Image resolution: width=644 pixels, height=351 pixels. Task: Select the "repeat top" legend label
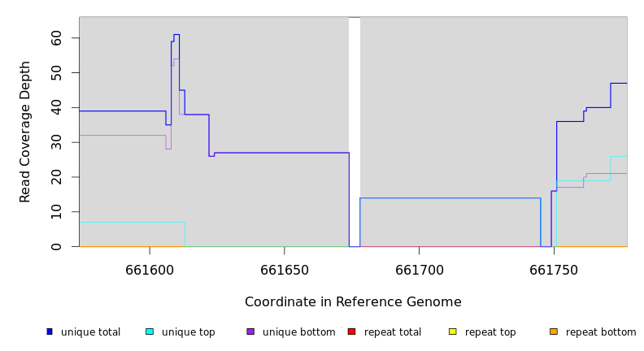point(490,332)
